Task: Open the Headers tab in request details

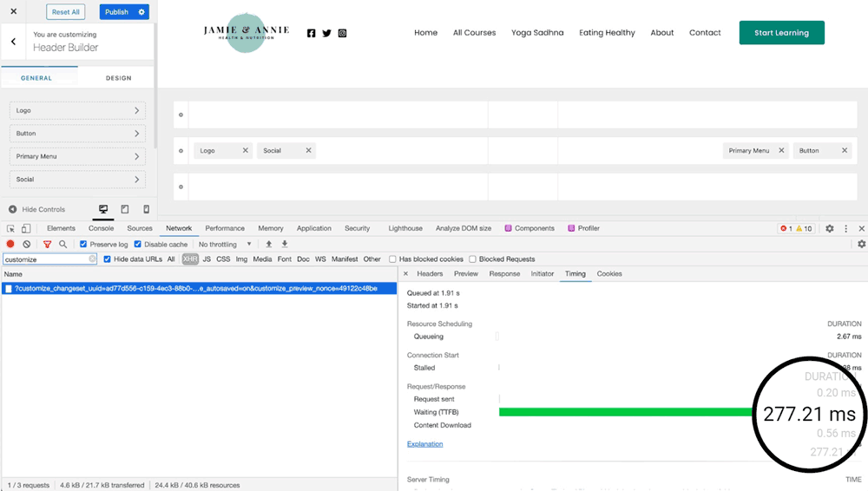Action: [430, 274]
